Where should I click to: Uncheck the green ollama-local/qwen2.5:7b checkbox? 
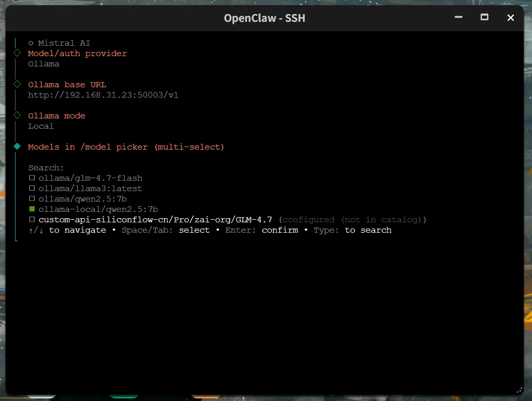[32, 209]
